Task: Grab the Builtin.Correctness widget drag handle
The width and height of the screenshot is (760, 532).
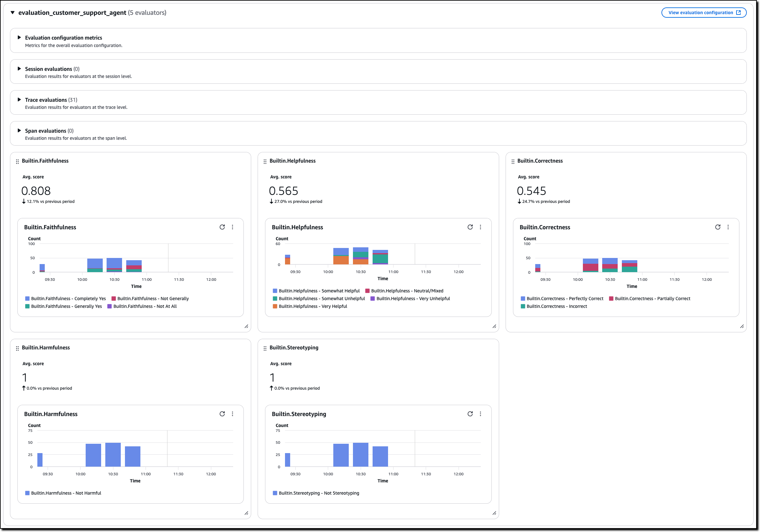Action: coord(513,161)
